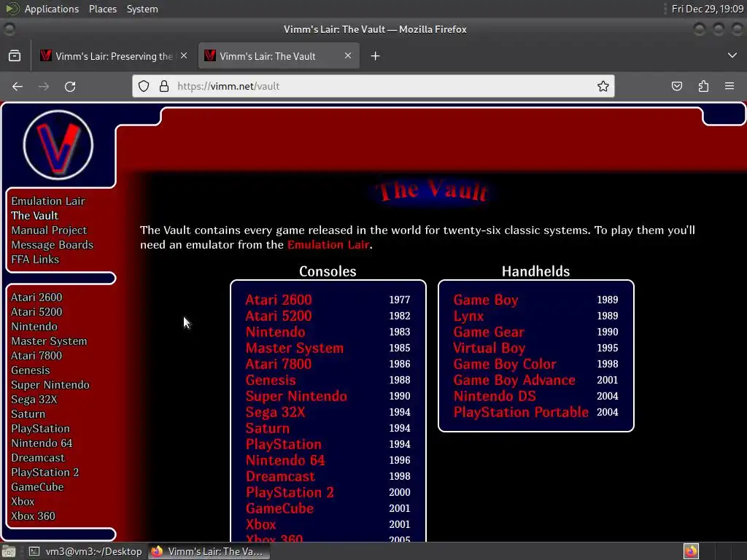Click the Firefox icon in the bottom panel tray
This screenshot has height=560, width=747.
[x=691, y=551]
